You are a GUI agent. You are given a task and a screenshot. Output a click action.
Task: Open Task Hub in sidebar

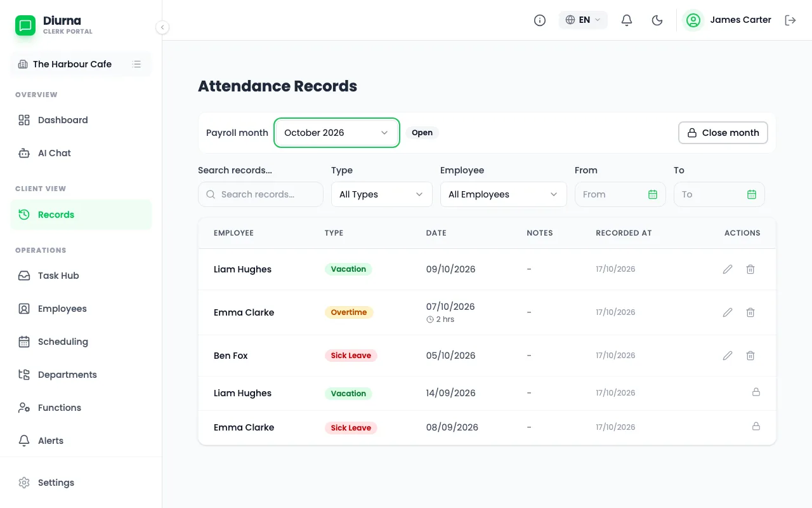(x=81, y=276)
